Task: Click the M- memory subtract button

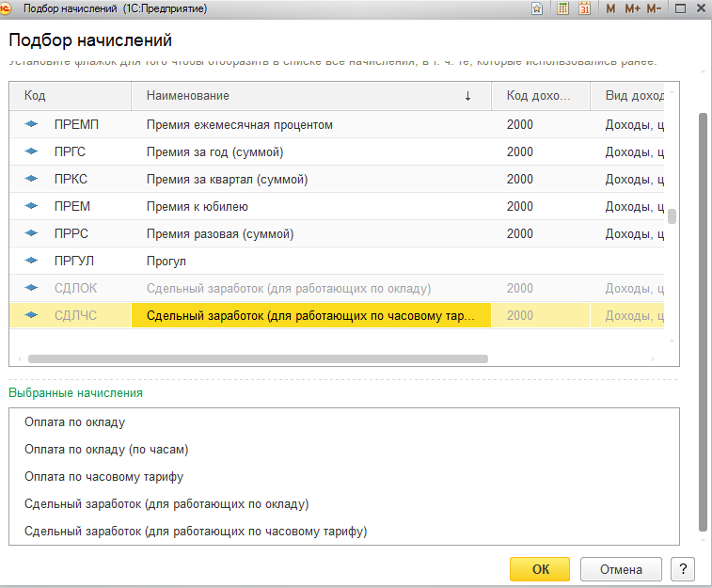Action: click(x=655, y=8)
